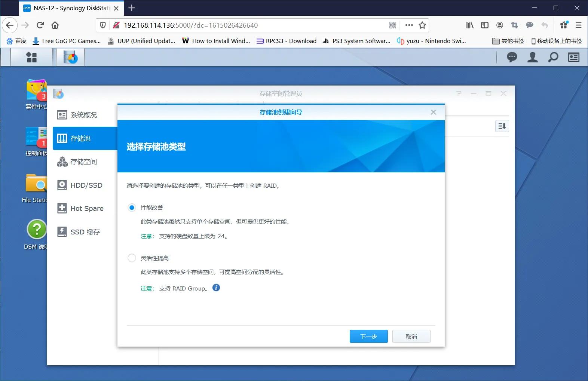Open Firefox account icon
Viewport: 588px width, 381px height.
(x=500, y=25)
